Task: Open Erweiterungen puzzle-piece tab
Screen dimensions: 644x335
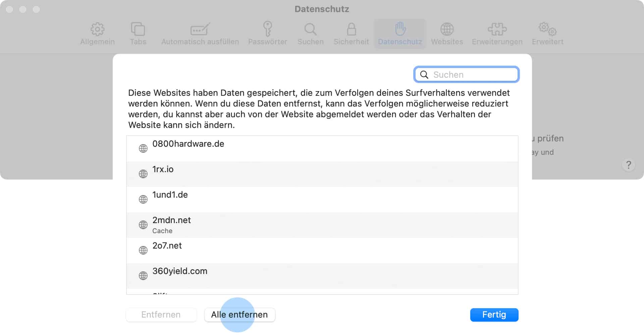Action: click(497, 34)
